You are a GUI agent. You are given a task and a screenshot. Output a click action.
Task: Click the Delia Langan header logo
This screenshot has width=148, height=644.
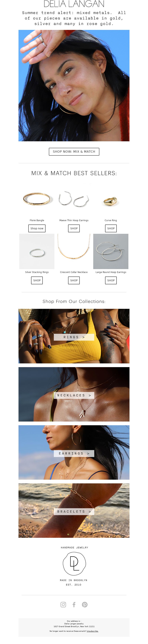74,4
